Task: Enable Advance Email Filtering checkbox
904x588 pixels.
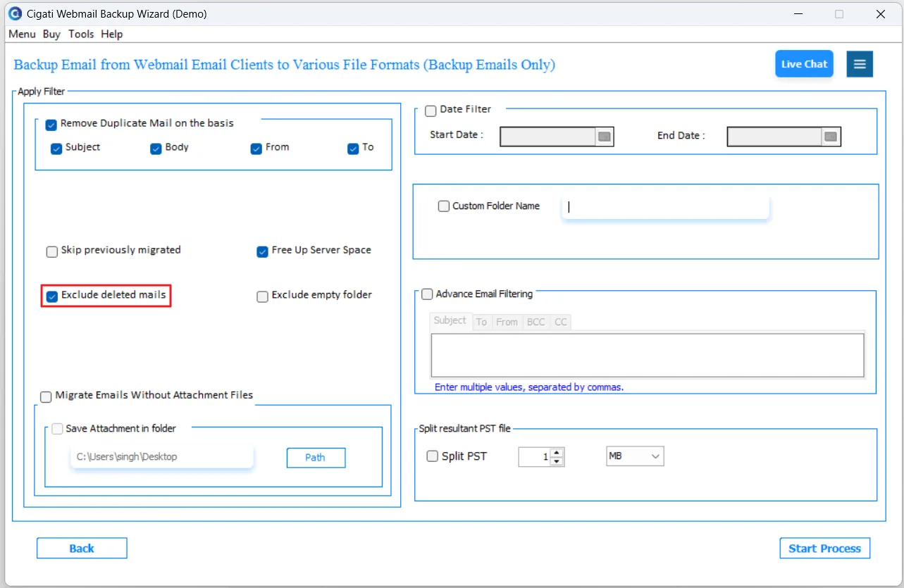Action: 427,294
